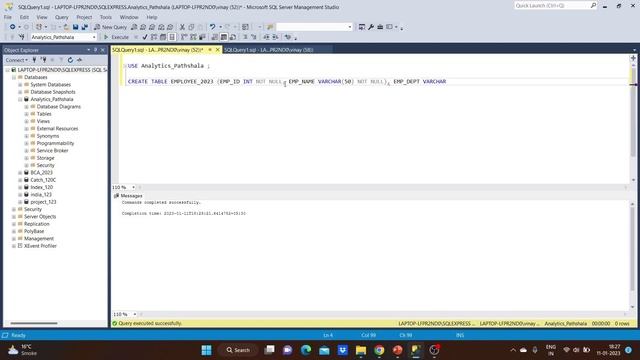
Task: Open the View menu
Action: tap(42, 17)
